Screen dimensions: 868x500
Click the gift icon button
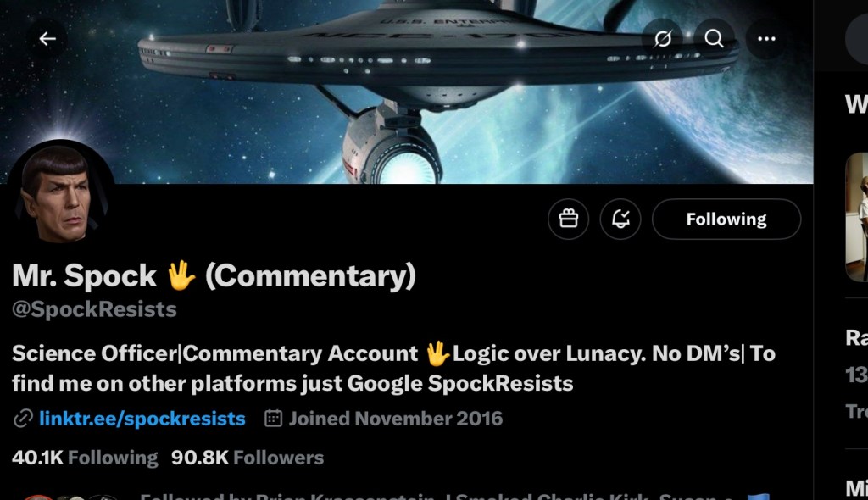569,219
